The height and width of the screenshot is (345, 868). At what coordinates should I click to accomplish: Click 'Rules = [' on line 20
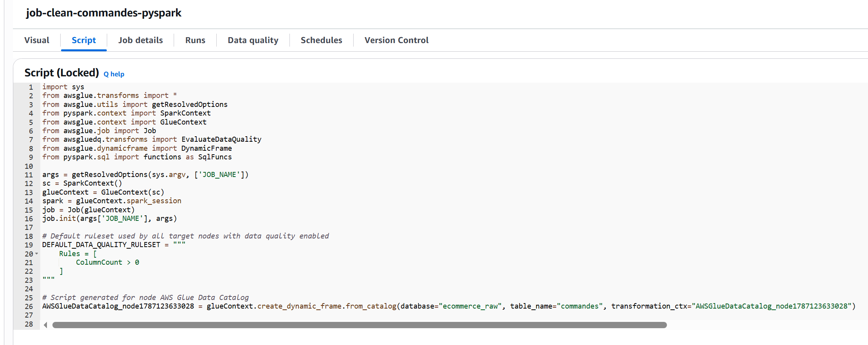[78, 254]
